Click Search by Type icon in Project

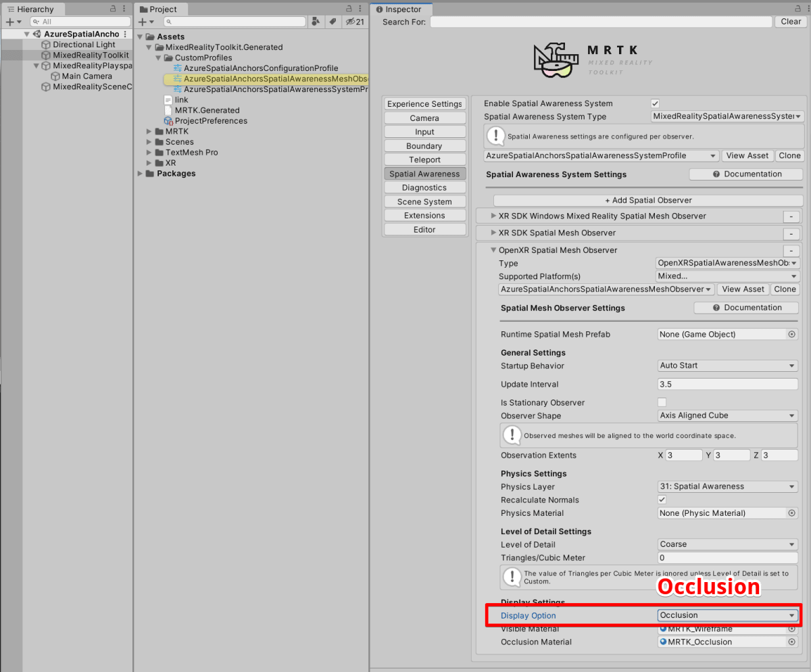click(x=316, y=22)
